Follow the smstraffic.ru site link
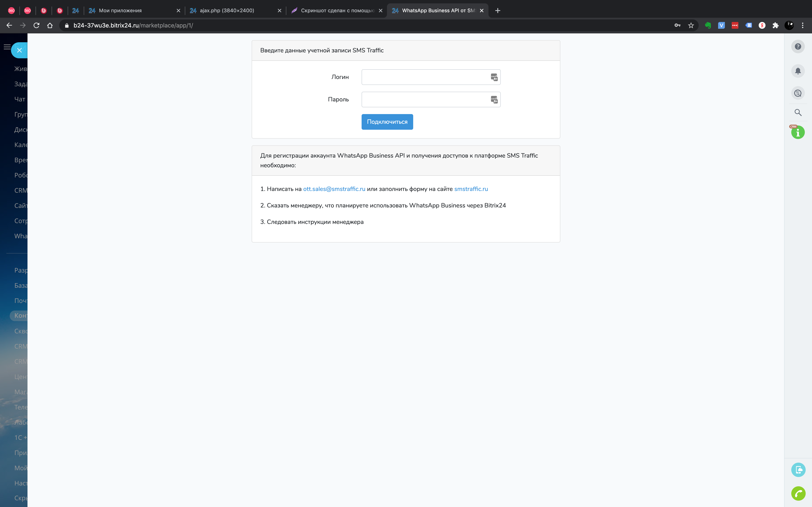812x507 pixels. pos(471,189)
